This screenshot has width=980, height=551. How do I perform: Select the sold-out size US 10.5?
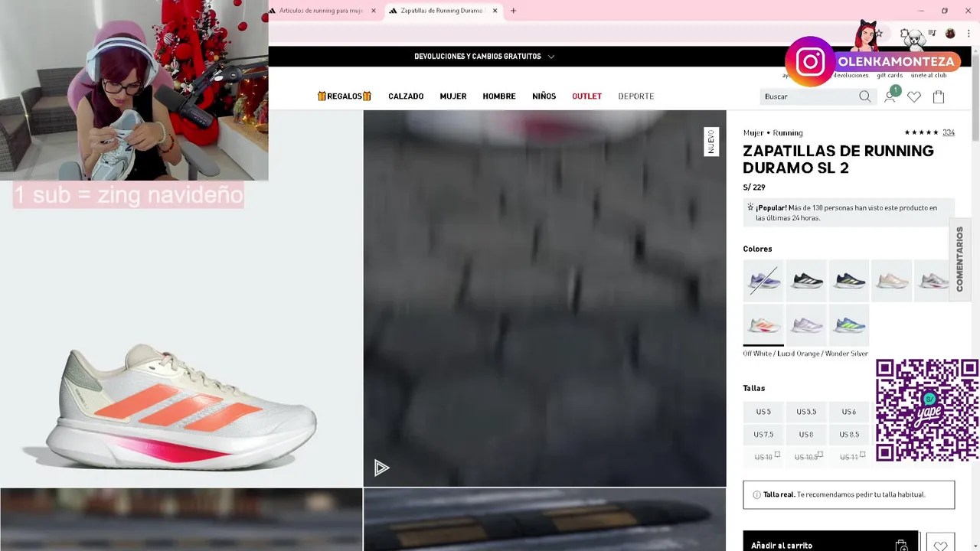point(806,457)
